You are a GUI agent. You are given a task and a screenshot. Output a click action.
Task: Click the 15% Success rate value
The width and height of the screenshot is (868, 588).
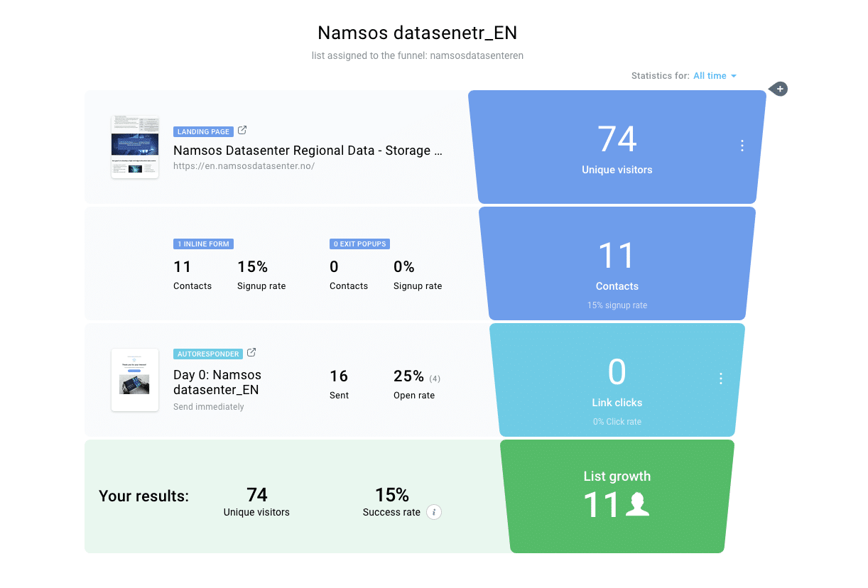coord(392,494)
